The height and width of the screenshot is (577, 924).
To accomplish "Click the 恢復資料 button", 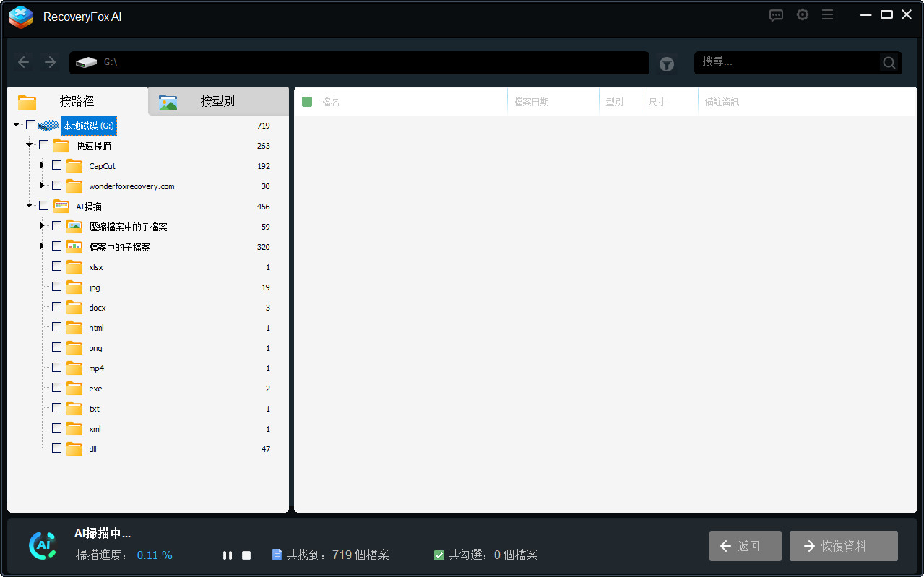I will [x=842, y=545].
